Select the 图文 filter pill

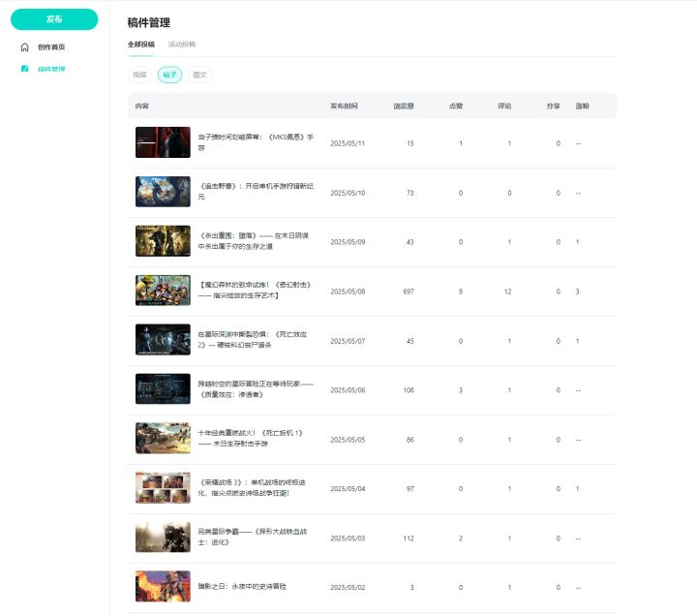[199, 75]
